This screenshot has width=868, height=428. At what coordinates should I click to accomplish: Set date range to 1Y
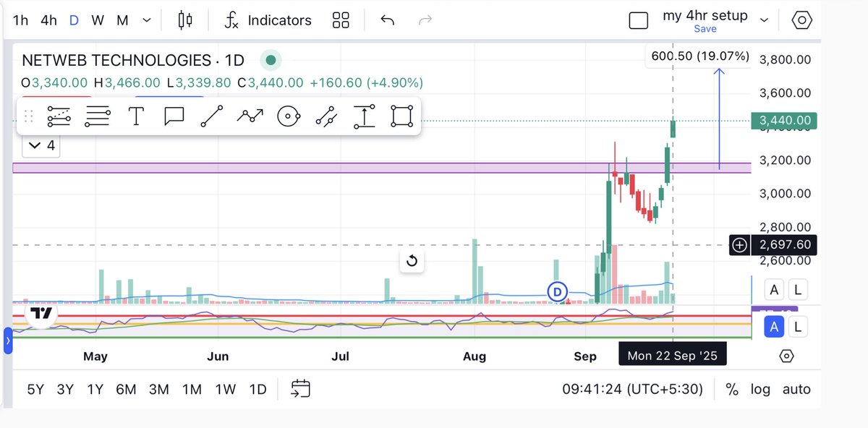95,390
